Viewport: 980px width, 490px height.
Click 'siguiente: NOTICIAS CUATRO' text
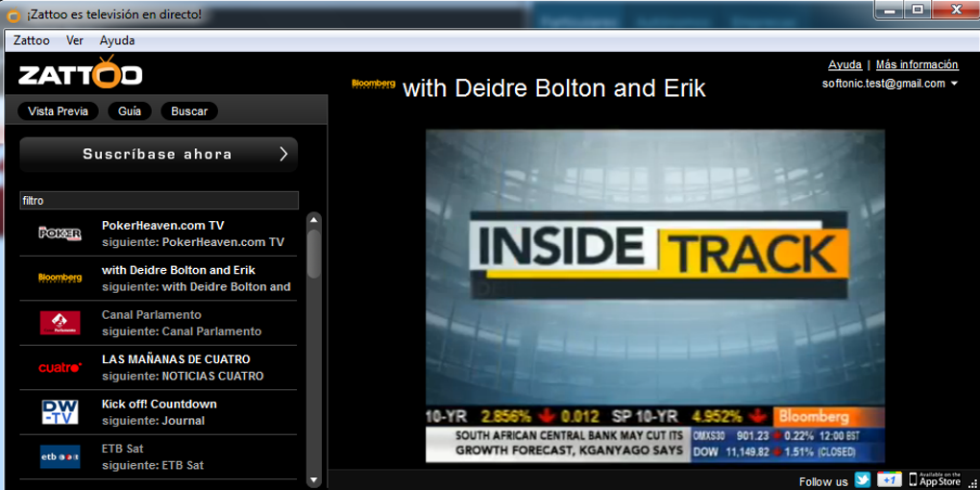click(183, 377)
